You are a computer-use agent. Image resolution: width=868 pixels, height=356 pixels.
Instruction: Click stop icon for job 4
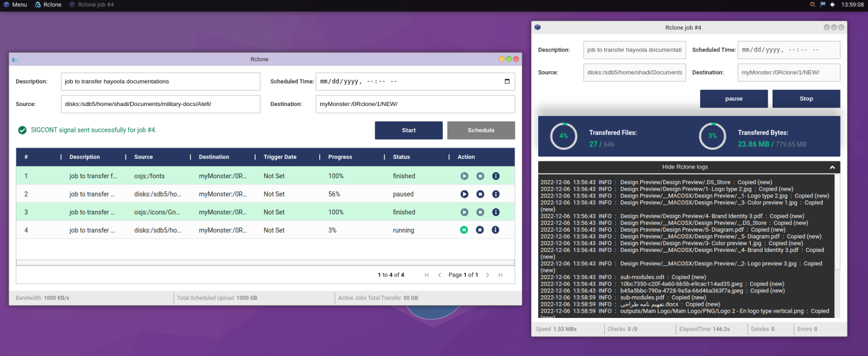pos(480,230)
